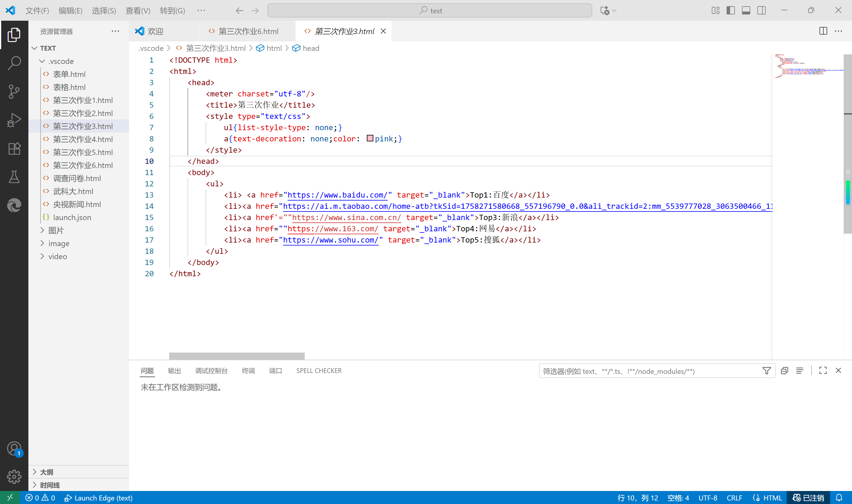Toggle the primary sidebar visibility
This screenshot has width=852, height=504.
pyautogui.click(x=731, y=11)
